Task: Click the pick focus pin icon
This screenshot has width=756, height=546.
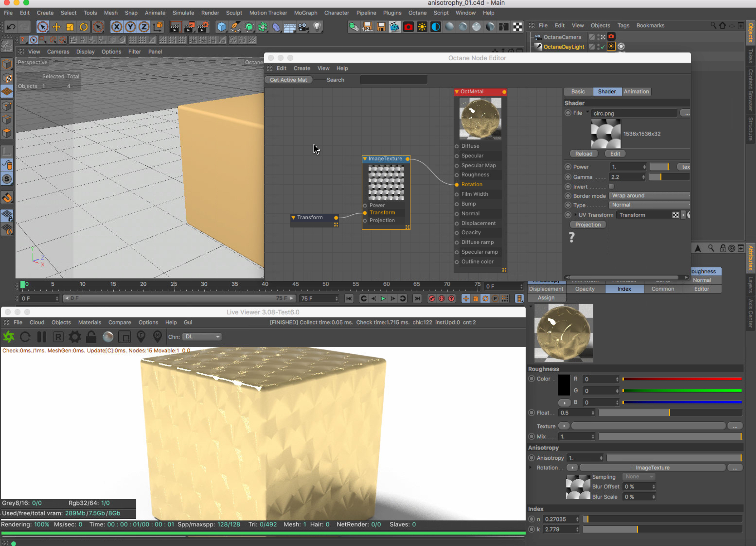Action: pyautogui.click(x=141, y=337)
